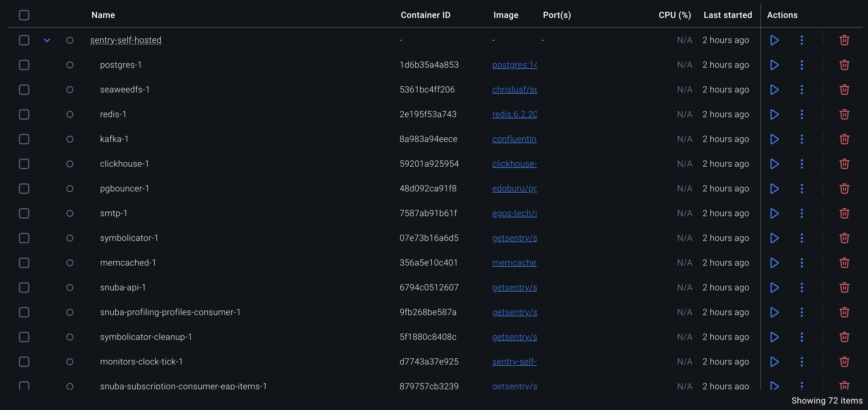This screenshot has height=410, width=868.
Task: Collapse the sentry-self-hosted group
Action: point(47,40)
